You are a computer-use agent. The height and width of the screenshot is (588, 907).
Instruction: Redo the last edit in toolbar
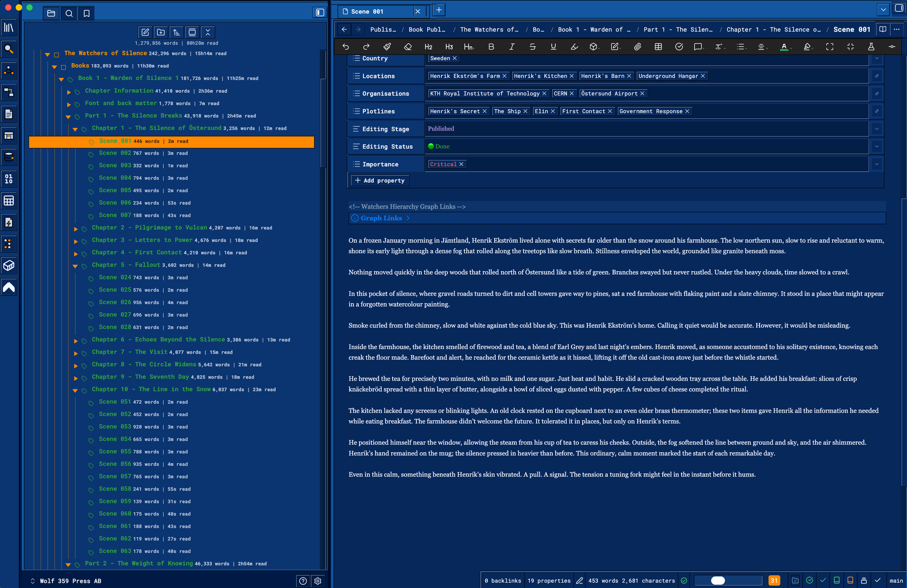click(x=366, y=47)
